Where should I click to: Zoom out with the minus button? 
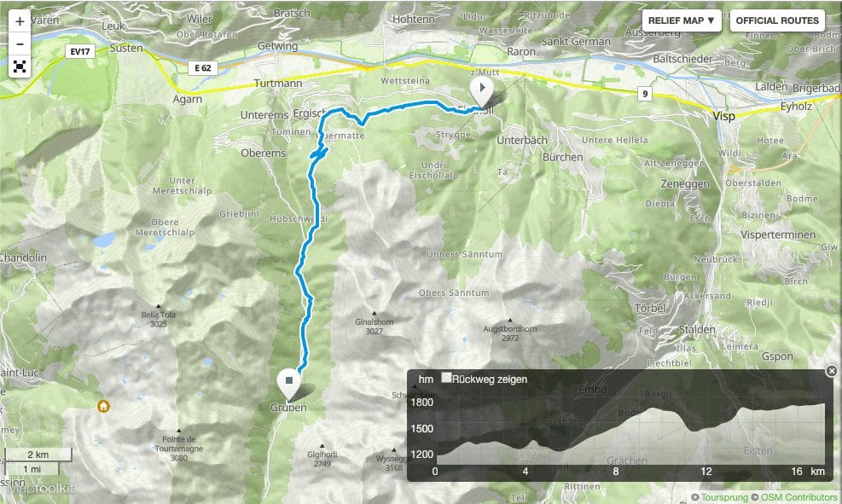(x=20, y=44)
